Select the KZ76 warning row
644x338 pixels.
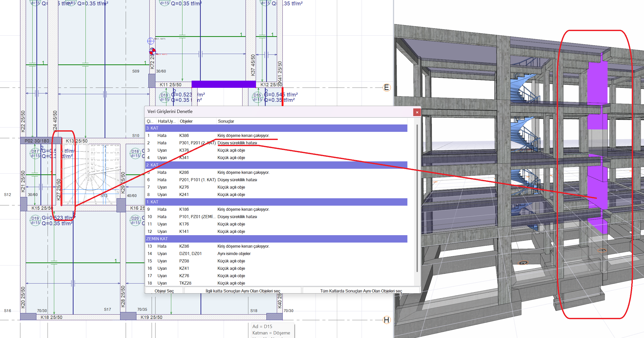click(276, 276)
